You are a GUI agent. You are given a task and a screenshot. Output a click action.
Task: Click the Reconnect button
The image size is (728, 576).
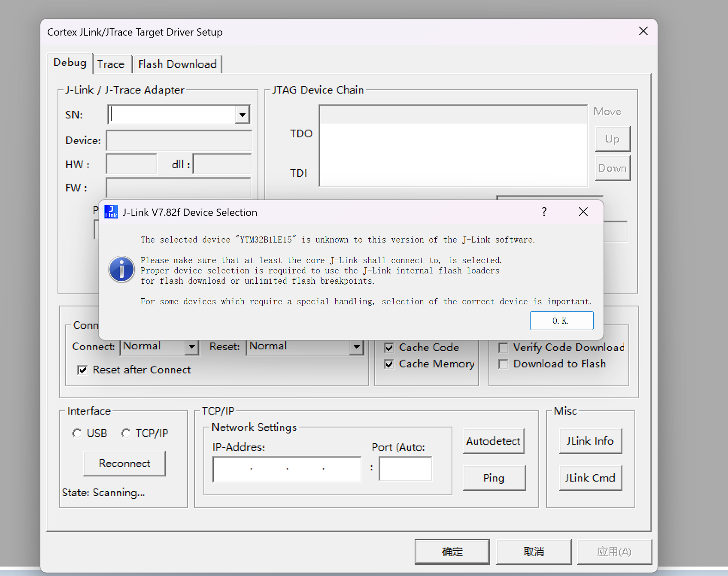coord(124,464)
